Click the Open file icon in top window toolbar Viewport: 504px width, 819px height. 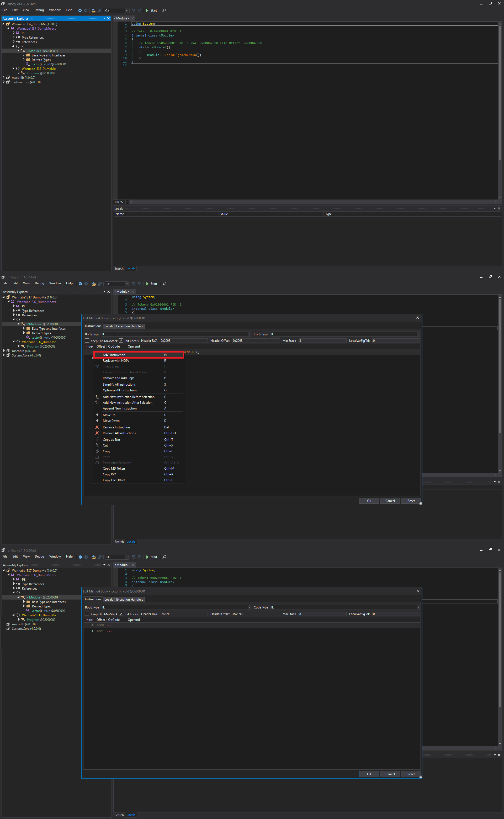(x=93, y=11)
